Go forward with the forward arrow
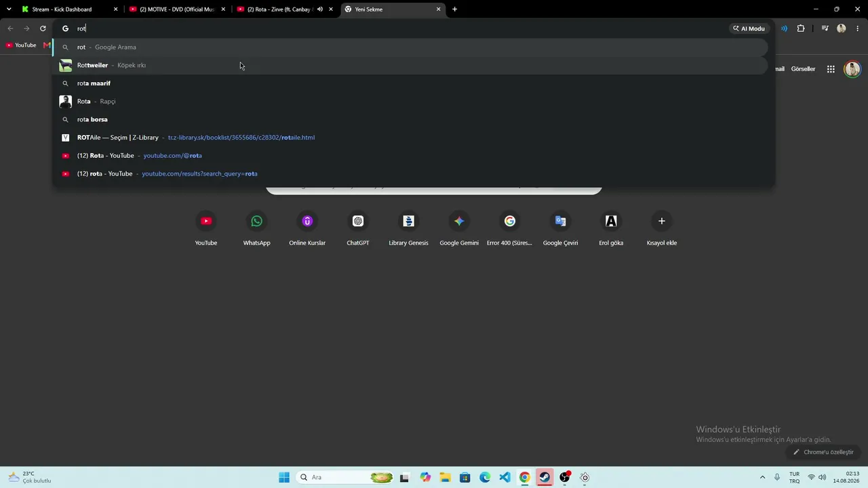This screenshot has width=868, height=488. pyautogui.click(x=26, y=28)
